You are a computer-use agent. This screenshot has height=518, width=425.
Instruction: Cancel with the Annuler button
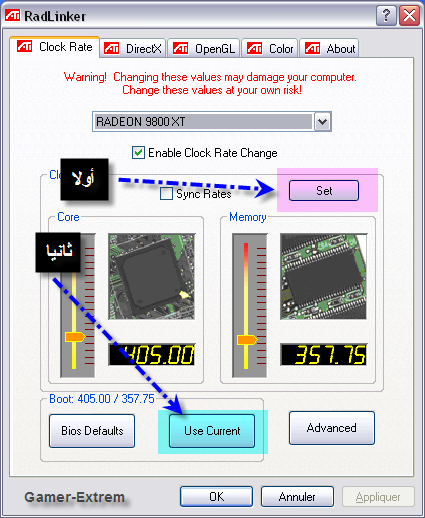point(297,497)
